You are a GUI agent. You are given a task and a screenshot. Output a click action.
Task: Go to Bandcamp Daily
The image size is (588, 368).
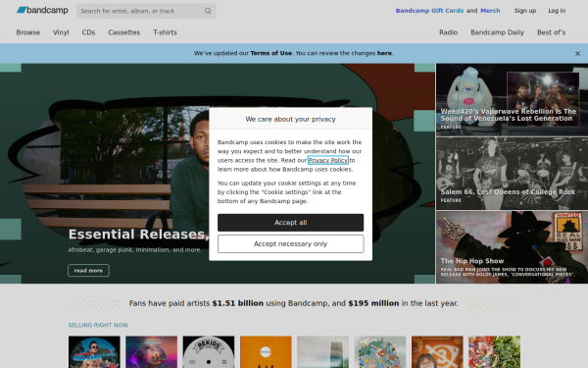497,32
